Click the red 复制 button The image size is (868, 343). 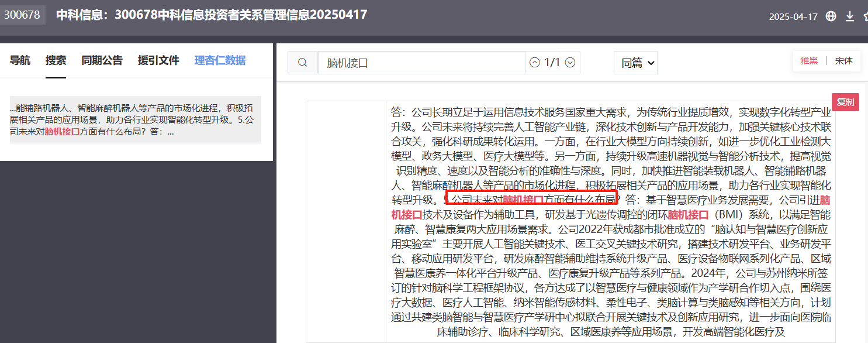[x=845, y=102]
